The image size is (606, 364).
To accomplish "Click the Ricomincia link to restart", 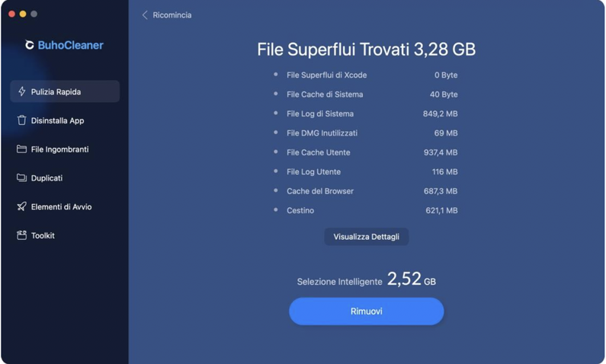I will pyautogui.click(x=172, y=15).
